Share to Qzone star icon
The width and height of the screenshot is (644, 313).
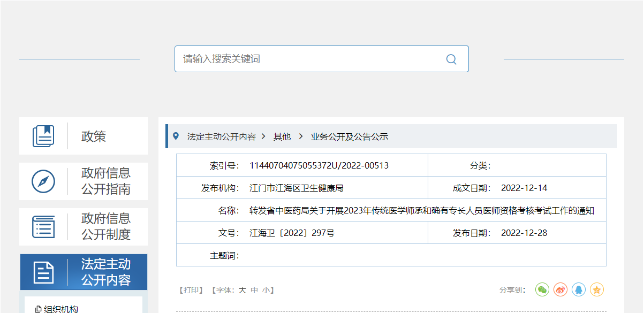[x=597, y=289]
